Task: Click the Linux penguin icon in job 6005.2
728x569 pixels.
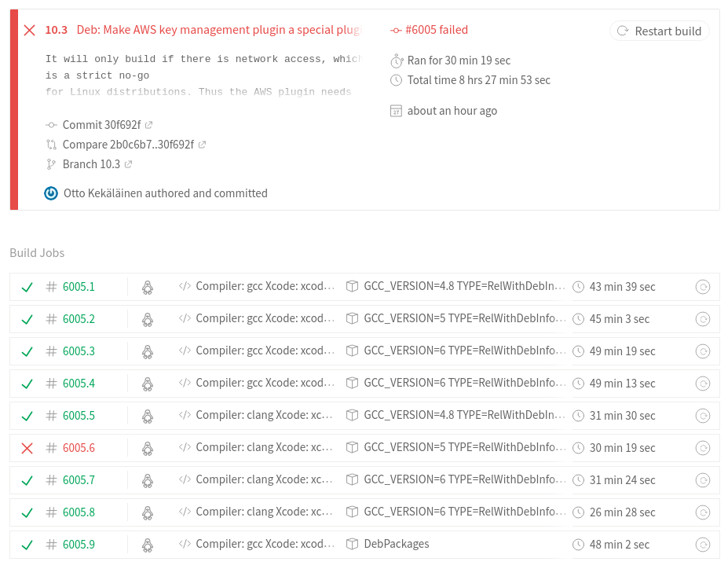Action: click(147, 319)
